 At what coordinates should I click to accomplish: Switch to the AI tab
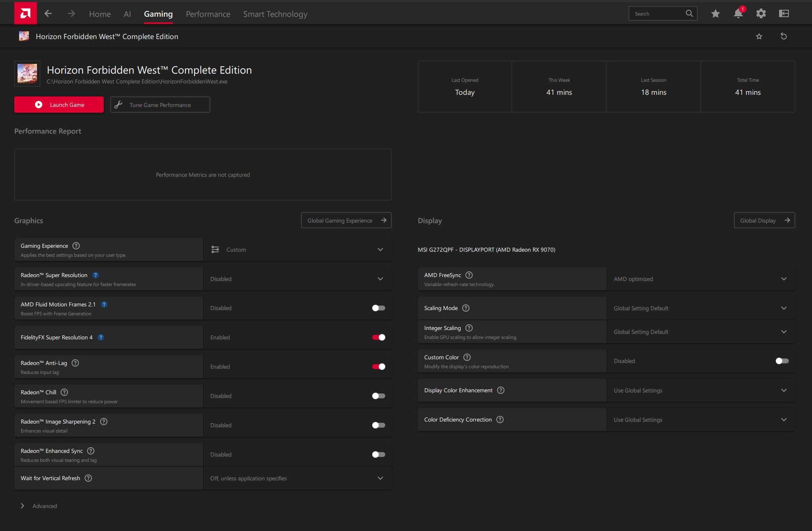(x=127, y=14)
